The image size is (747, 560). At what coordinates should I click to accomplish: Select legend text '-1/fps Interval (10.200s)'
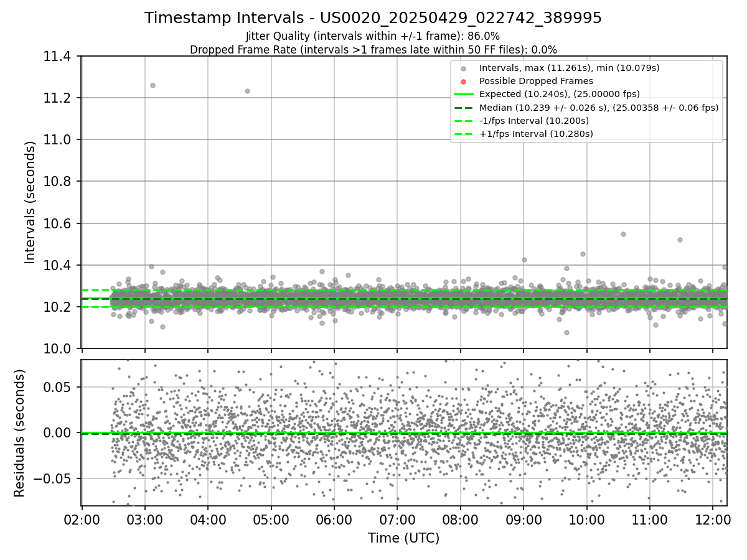pos(534,121)
